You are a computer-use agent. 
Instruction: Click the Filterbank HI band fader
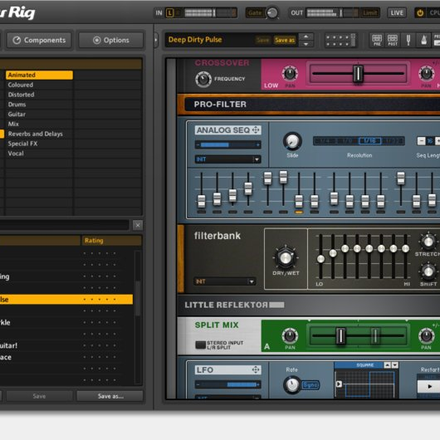(x=405, y=248)
